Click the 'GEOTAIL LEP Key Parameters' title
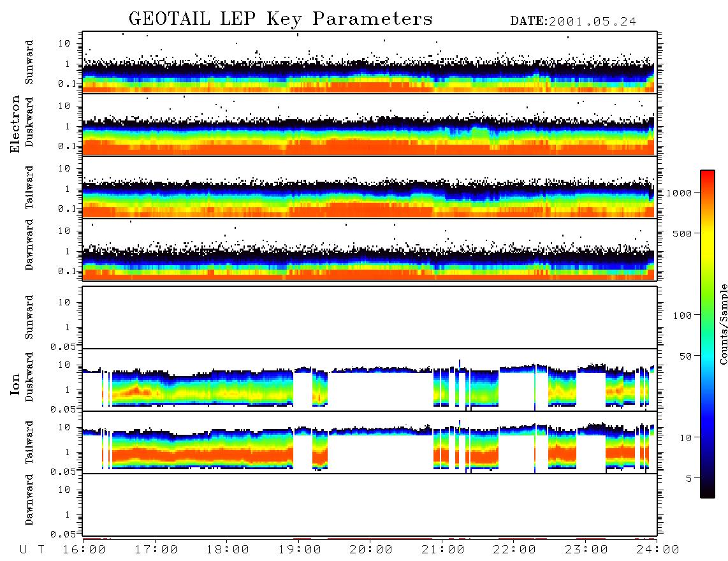The height and width of the screenshot is (561, 728). coord(280,19)
